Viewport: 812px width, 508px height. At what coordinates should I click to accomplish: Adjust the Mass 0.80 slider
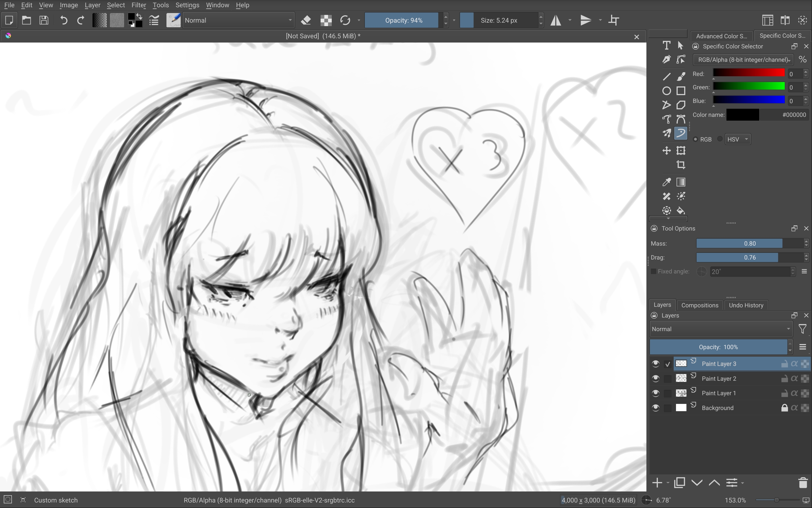tap(750, 244)
